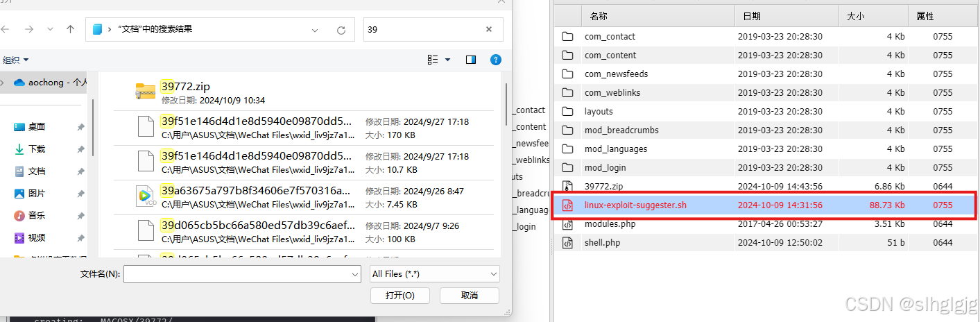Click the 取消 button
The width and height of the screenshot is (980, 322).
(x=470, y=296)
